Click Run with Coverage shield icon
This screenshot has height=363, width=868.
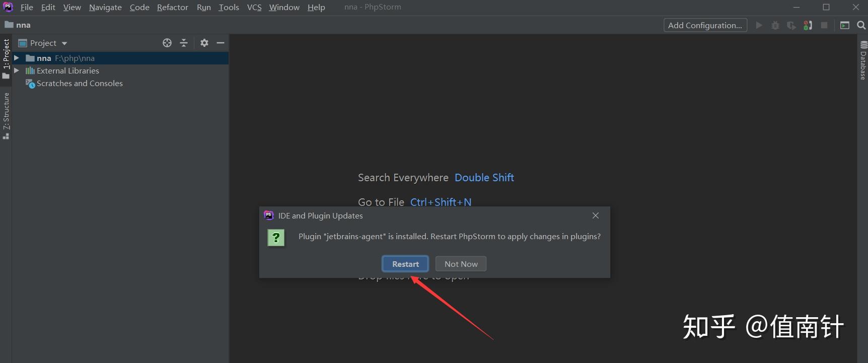coord(791,25)
